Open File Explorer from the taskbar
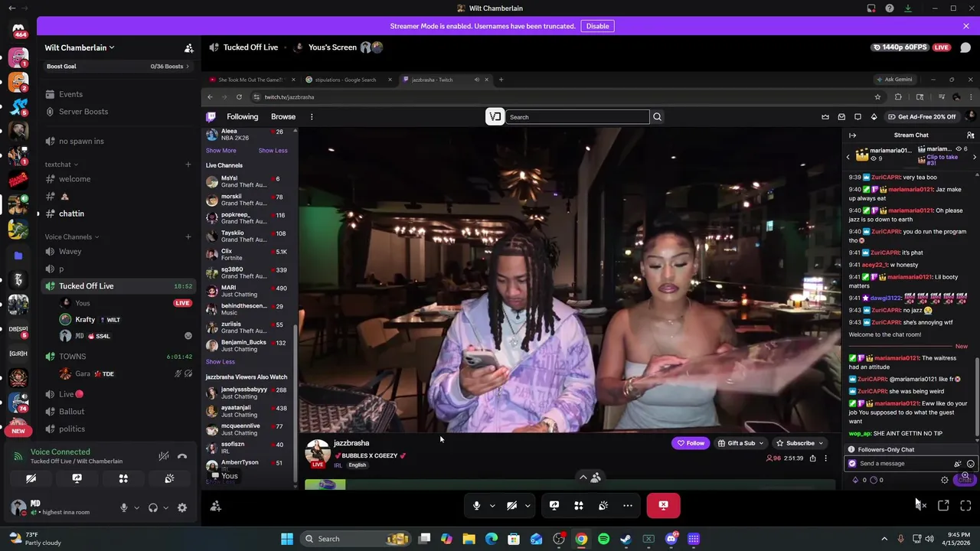 pyautogui.click(x=469, y=539)
